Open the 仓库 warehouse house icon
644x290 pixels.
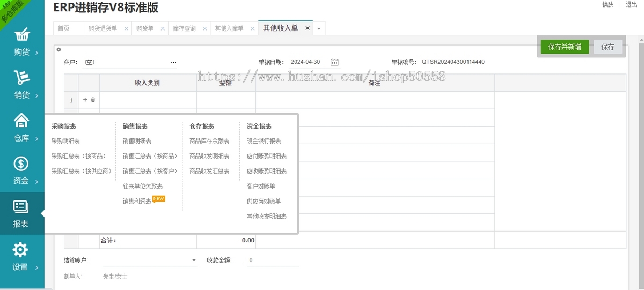[21, 121]
